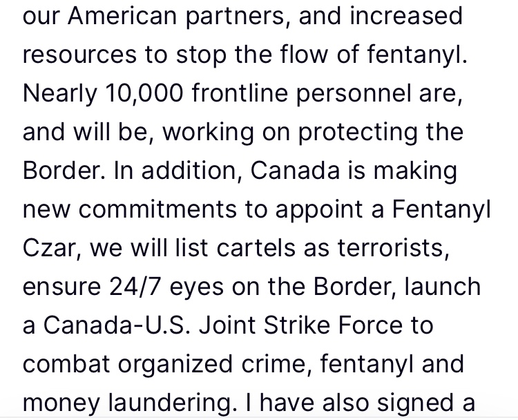Click the text "Canada-U.S."
Image resolution: width=518 pixels, height=420 pixels.
click(x=117, y=325)
